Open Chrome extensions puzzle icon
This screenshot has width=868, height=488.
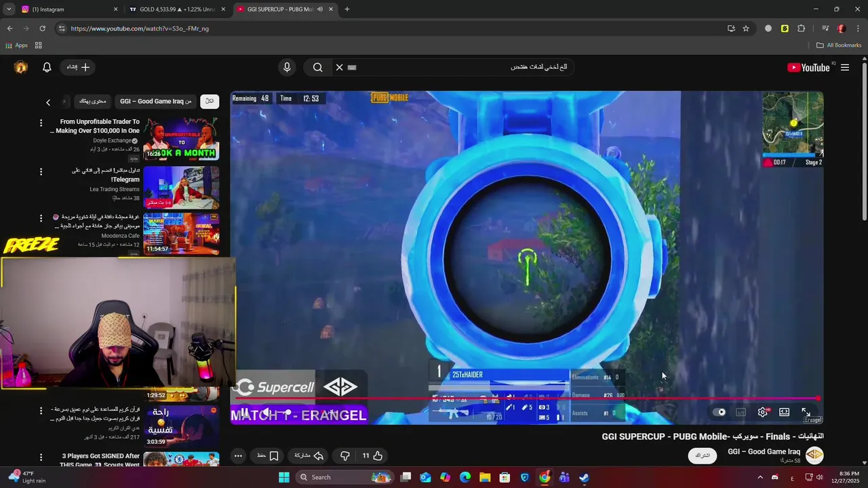[801, 28]
